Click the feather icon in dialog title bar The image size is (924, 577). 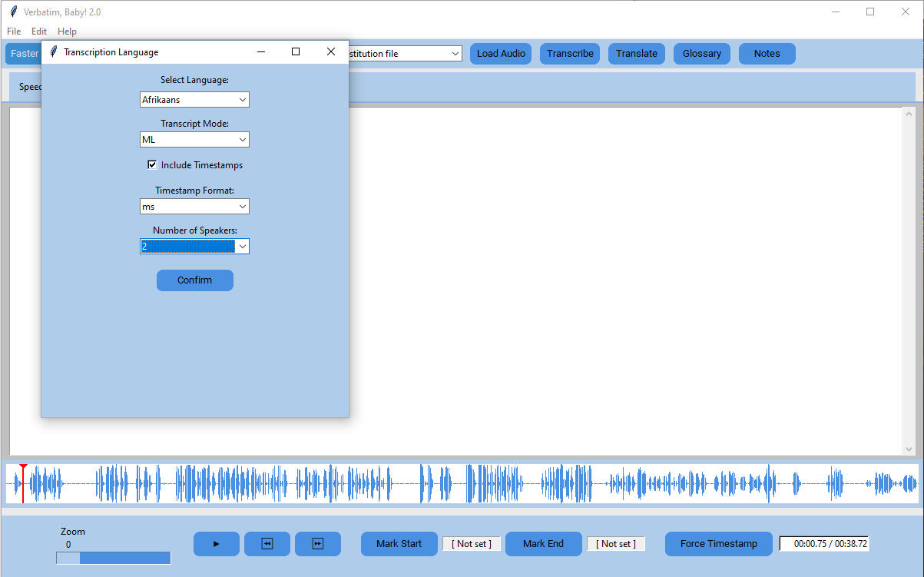(53, 52)
